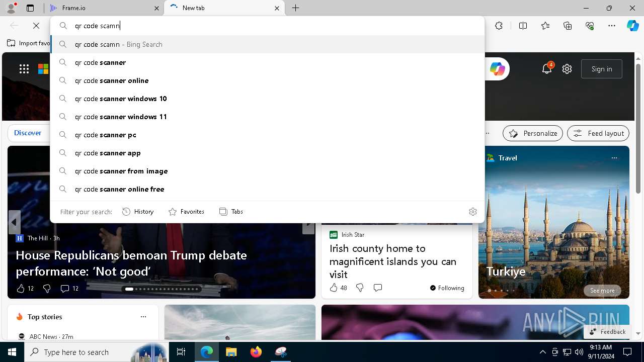This screenshot has width=644, height=362.
Task: Toggle Split screen view
Action: pos(523,26)
